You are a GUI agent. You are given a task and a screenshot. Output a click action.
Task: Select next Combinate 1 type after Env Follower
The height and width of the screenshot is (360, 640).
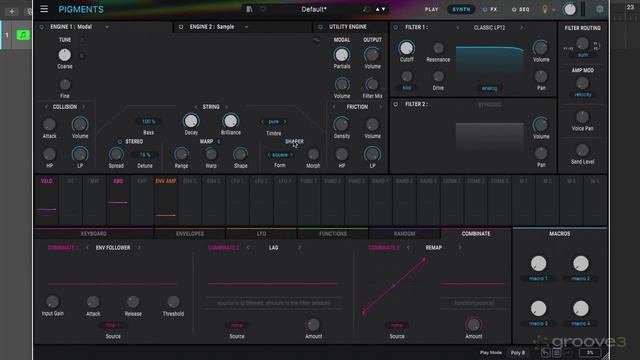[139, 248]
